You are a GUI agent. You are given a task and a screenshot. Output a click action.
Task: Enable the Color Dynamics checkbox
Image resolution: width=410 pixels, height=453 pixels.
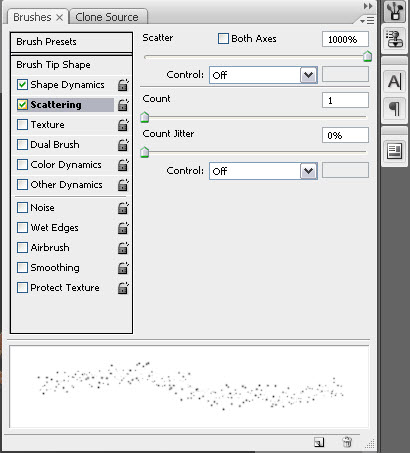(22, 165)
